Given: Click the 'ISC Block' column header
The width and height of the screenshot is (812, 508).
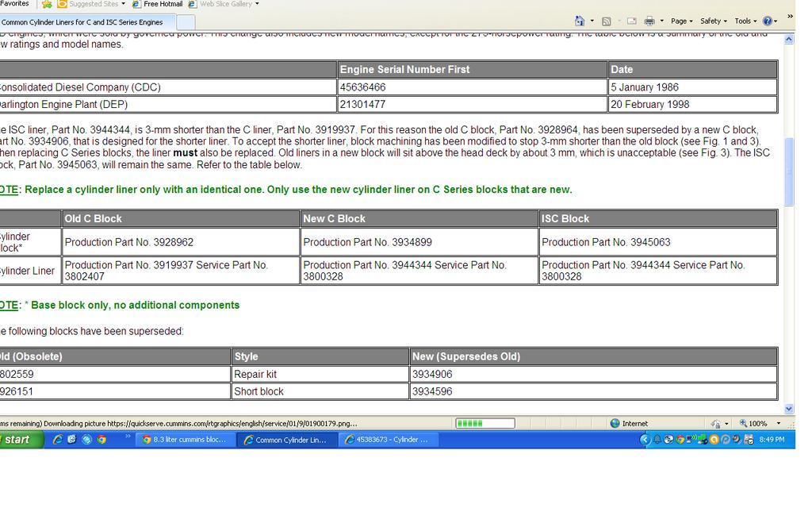Looking at the screenshot, I should point(658,219).
